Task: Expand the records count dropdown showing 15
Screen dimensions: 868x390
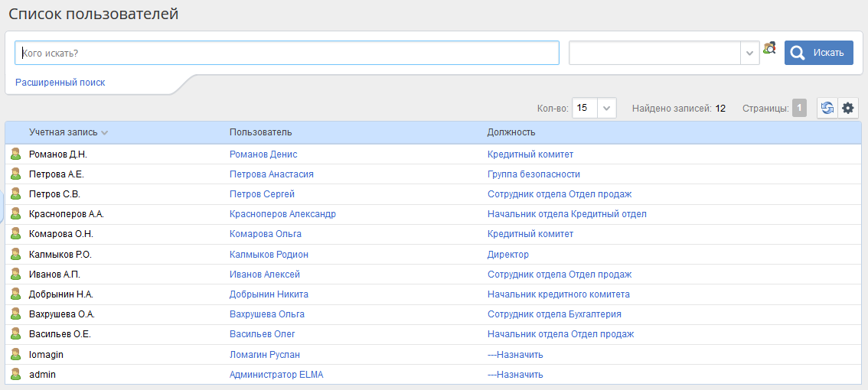Action: [606, 109]
